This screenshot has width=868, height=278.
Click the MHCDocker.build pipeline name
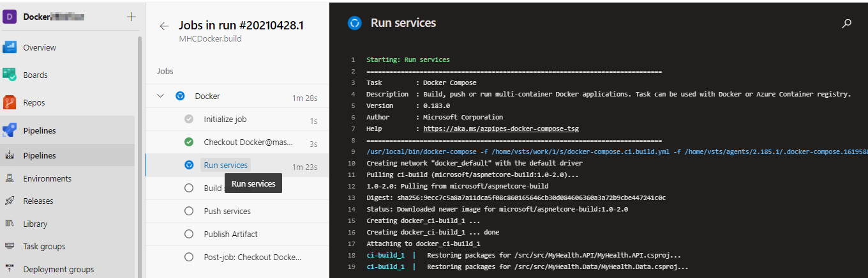(x=210, y=38)
